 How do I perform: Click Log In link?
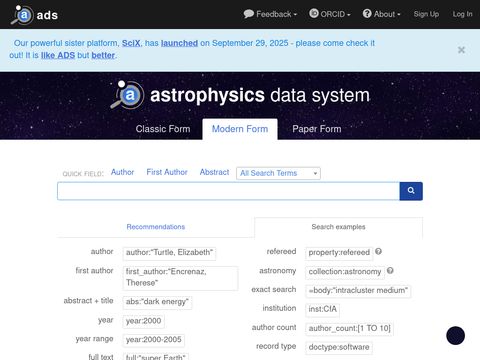(x=462, y=14)
